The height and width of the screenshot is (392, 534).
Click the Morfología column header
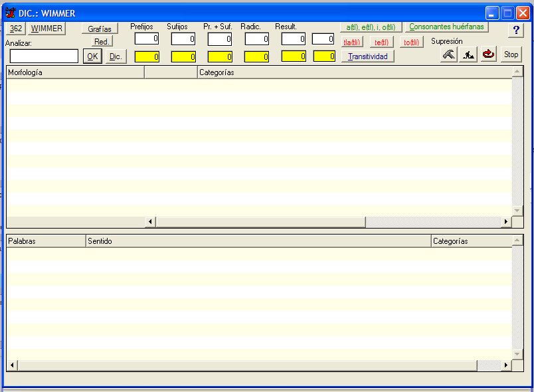[76, 72]
